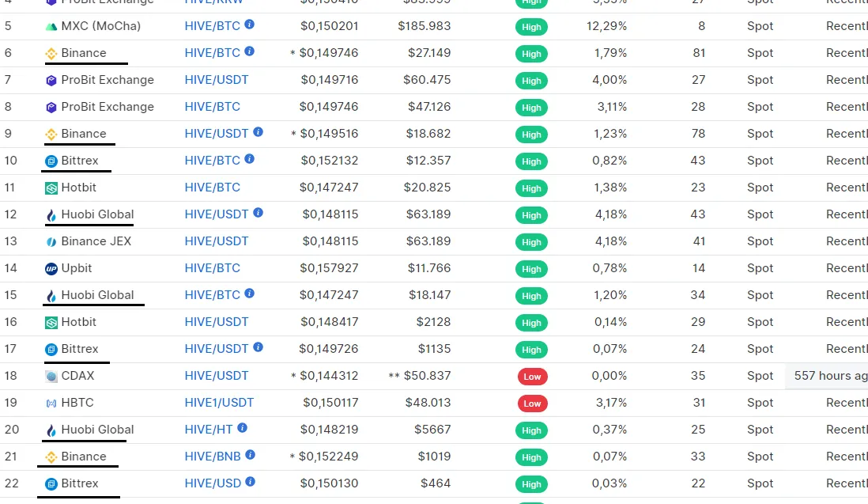Open HIVE1/USDT pair link on HBTC
The image size is (868, 504).
pos(219,403)
